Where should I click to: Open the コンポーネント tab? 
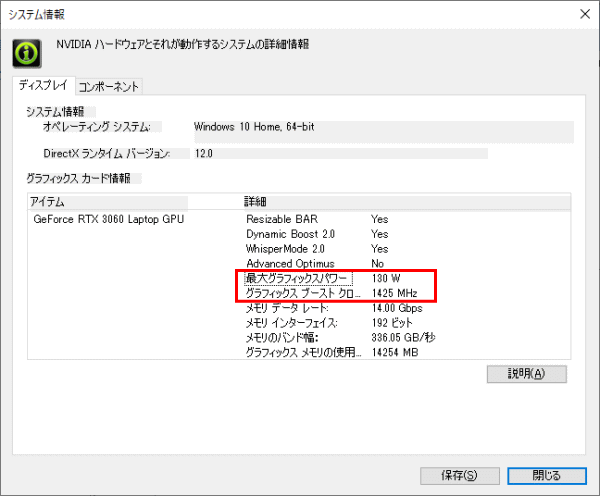click(109, 87)
